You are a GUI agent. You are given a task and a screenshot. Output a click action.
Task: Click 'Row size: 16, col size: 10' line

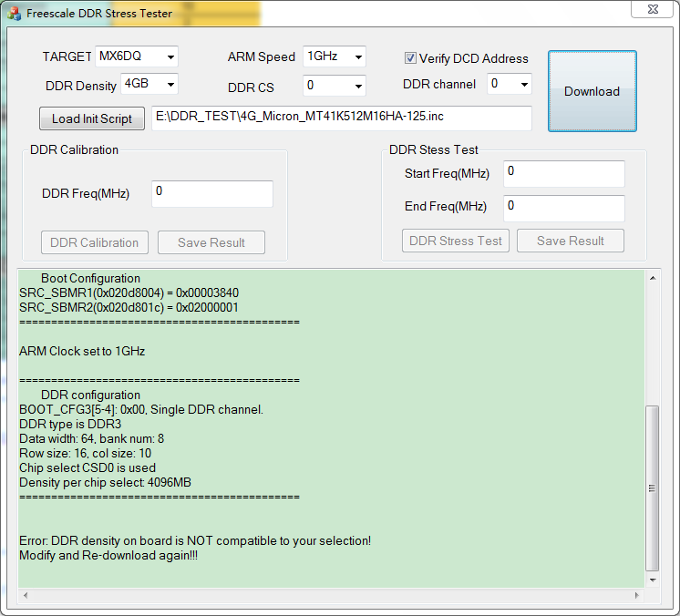(85, 454)
